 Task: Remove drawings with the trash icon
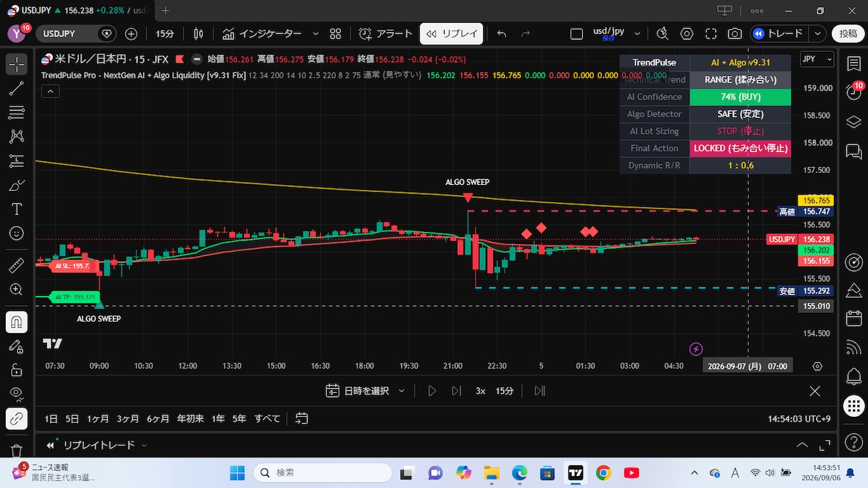point(16,450)
